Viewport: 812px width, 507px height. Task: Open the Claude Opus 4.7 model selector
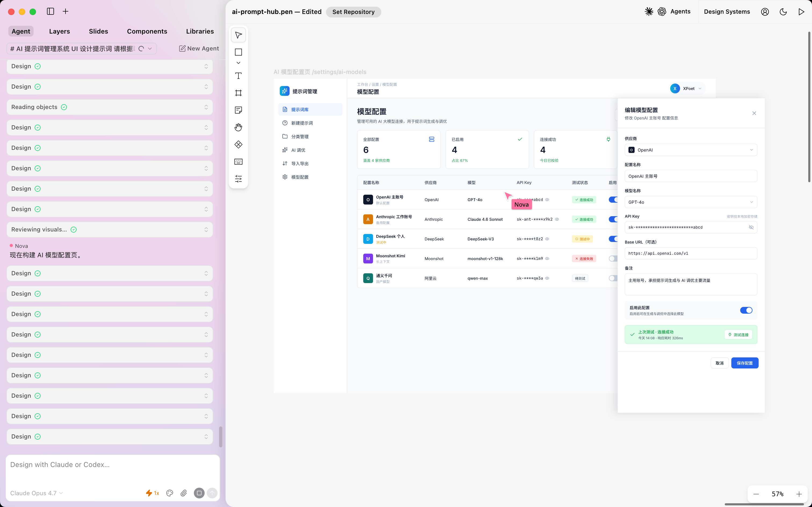tap(37, 493)
